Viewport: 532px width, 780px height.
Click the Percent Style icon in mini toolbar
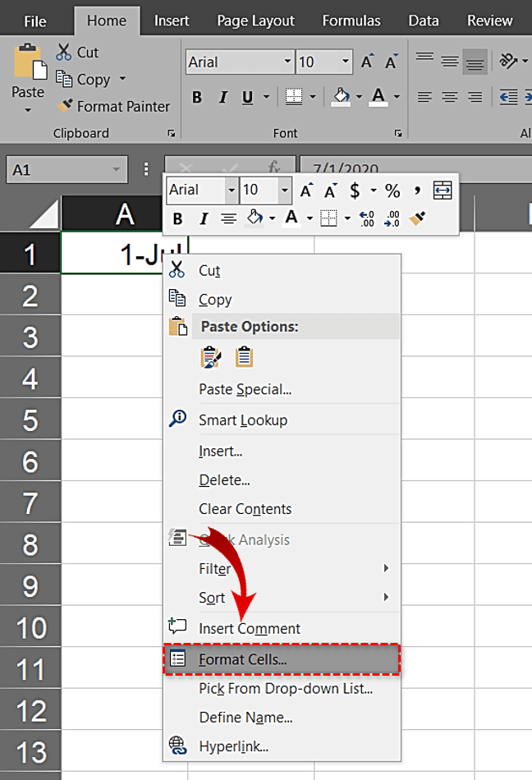point(392,190)
